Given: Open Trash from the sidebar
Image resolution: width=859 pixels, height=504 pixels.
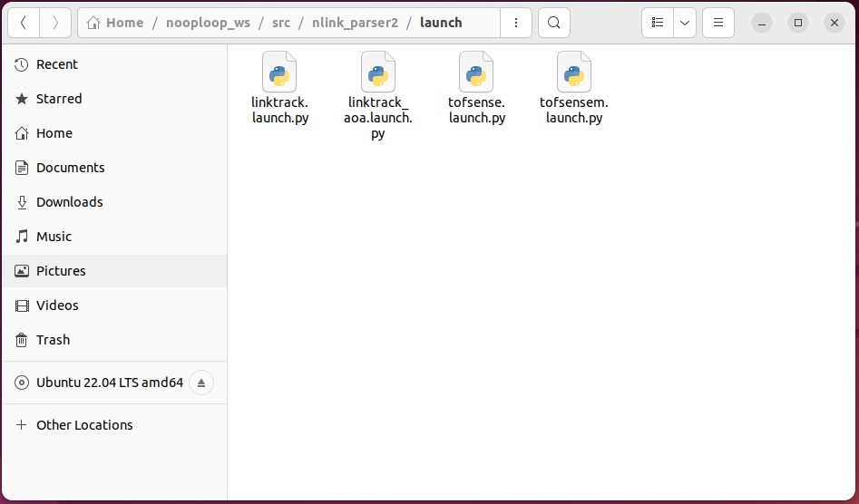Looking at the screenshot, I should pos(53,340).
